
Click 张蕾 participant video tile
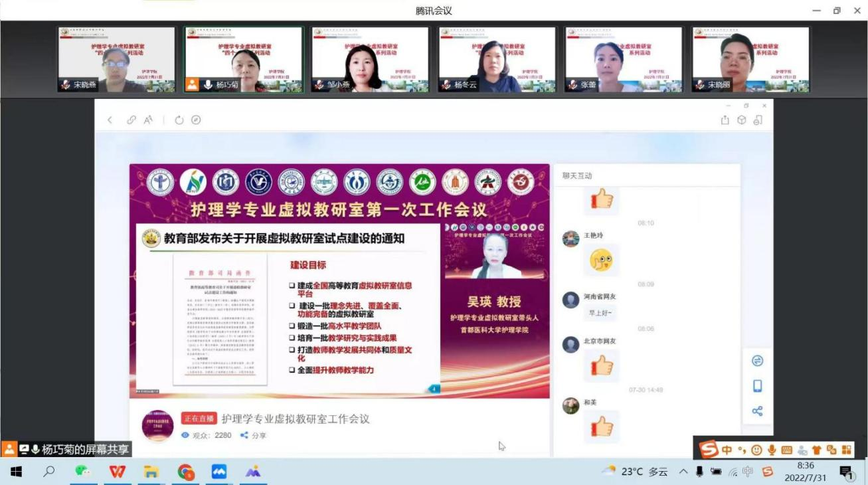click(x=624, y=60)
